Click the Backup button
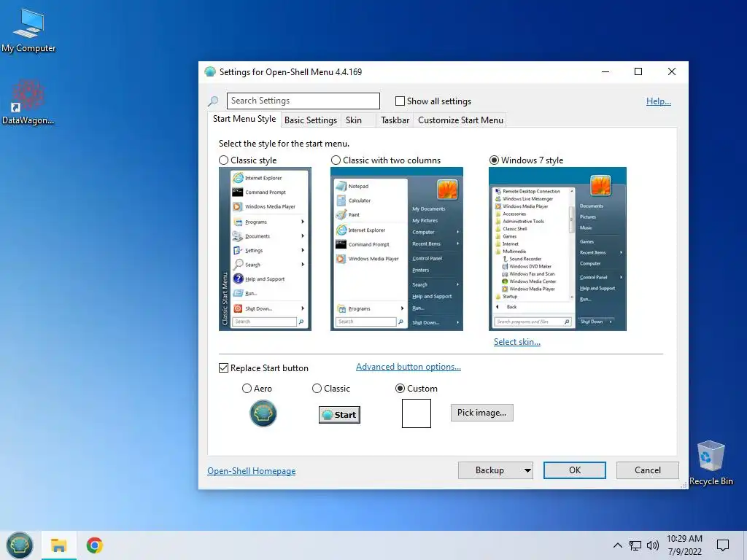The image size is (747, 560). [x=489, y=470]
